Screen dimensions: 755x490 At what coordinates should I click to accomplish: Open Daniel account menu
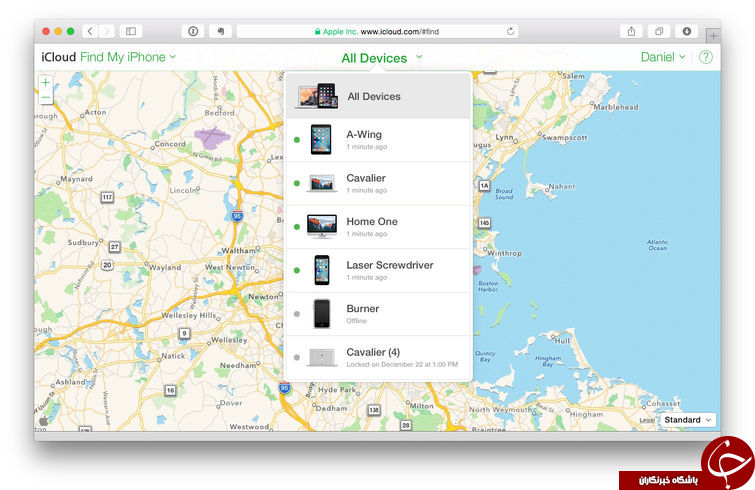point(663,57)
